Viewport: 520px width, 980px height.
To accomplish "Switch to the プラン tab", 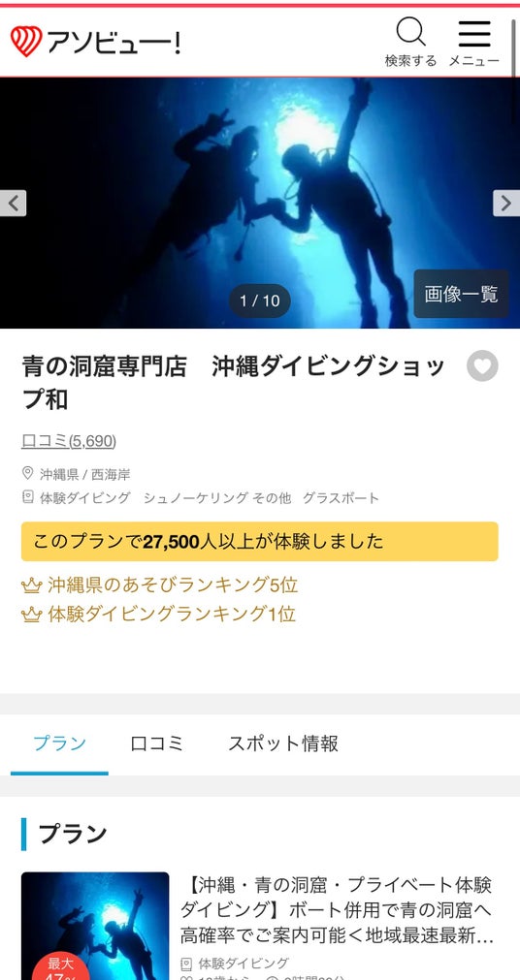I will (x=59, y=743).
